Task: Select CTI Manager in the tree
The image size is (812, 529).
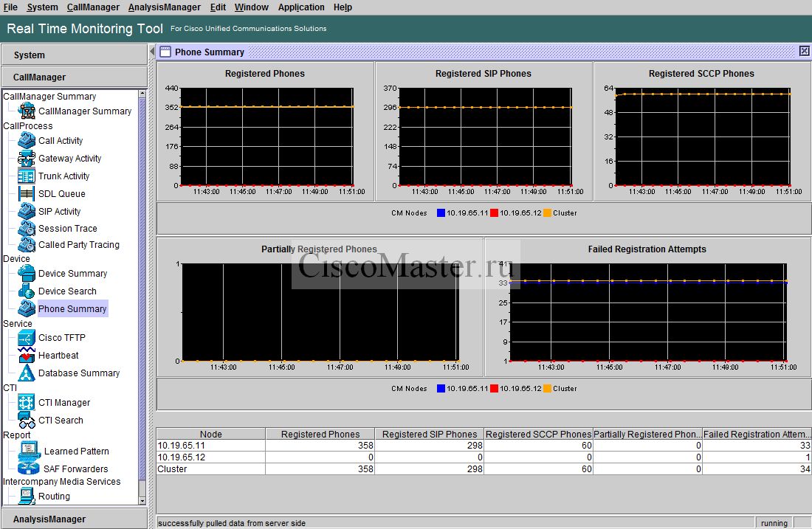Action: pos(64,402)
